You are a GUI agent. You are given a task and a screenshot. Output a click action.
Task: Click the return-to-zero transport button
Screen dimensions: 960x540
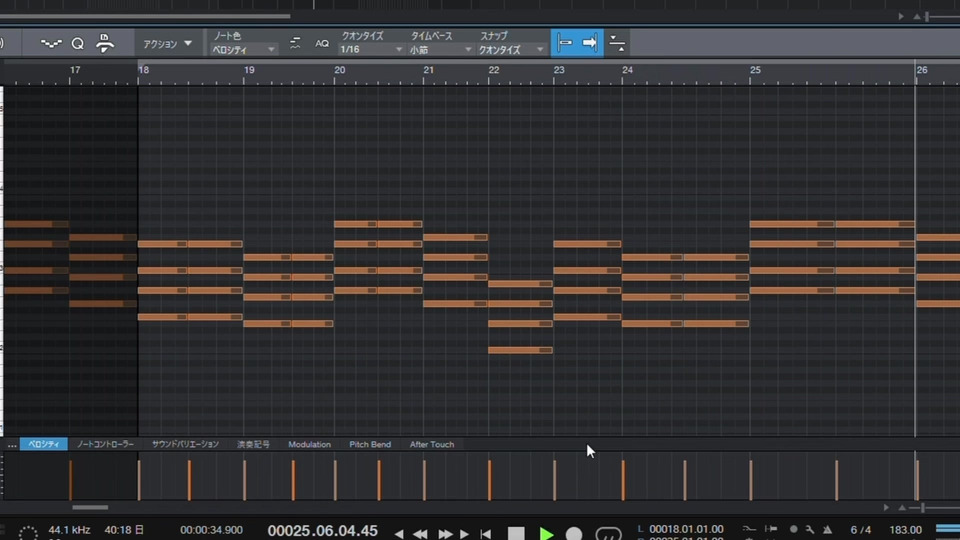[486, 534]
